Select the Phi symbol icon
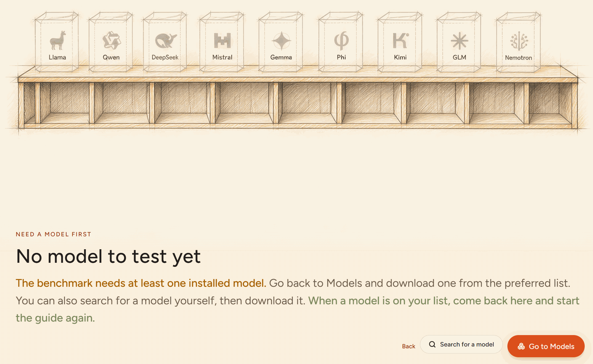The width and height of the screenshot is (593, 364). pos(341,40)
